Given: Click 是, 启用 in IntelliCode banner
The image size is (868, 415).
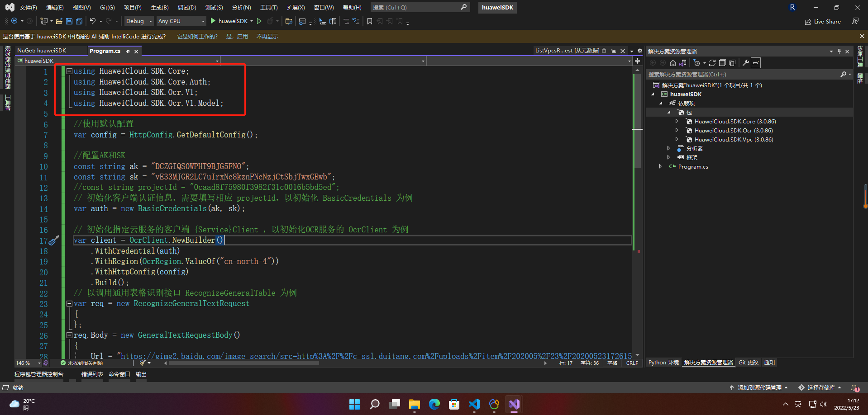Looking at the screenshot, I should 237,37.
